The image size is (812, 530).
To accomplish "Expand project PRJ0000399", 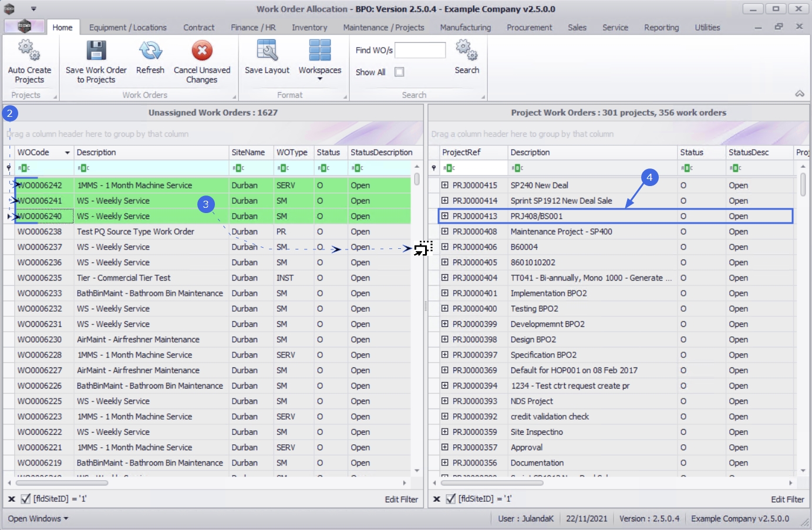I will [445, 324].
